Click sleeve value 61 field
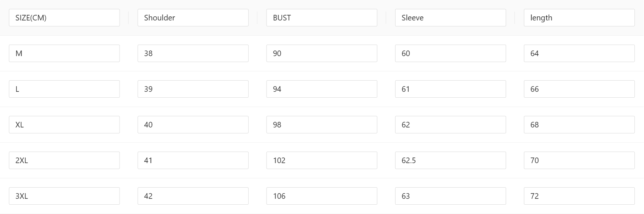This screenshot has width=644, height=214. click(451, 89)
